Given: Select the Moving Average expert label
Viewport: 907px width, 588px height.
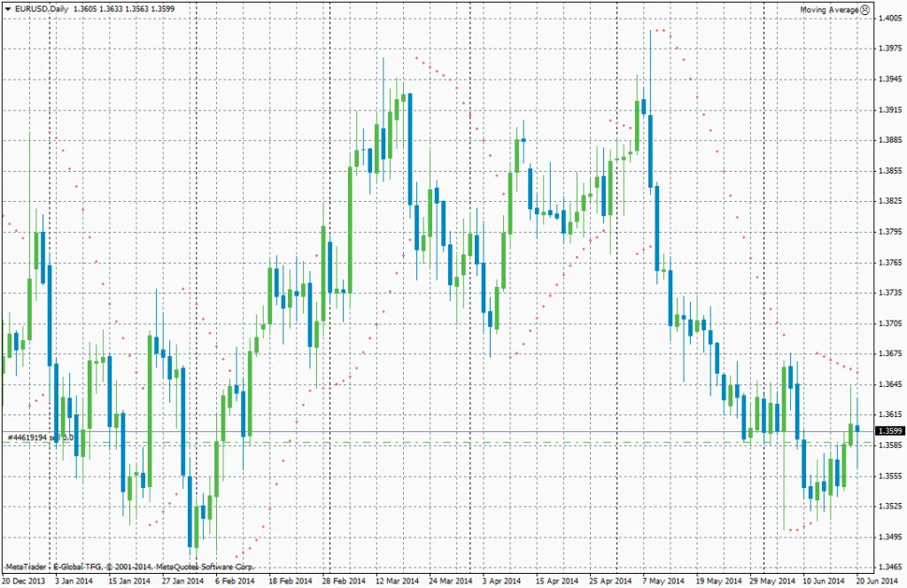Looking at the screenshot, I should pos(829,10).
